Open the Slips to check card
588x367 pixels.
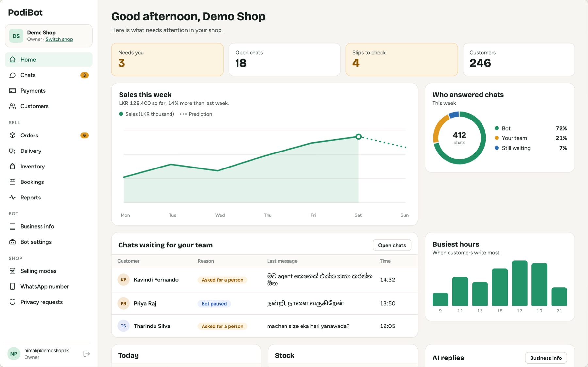coord(401,60)
